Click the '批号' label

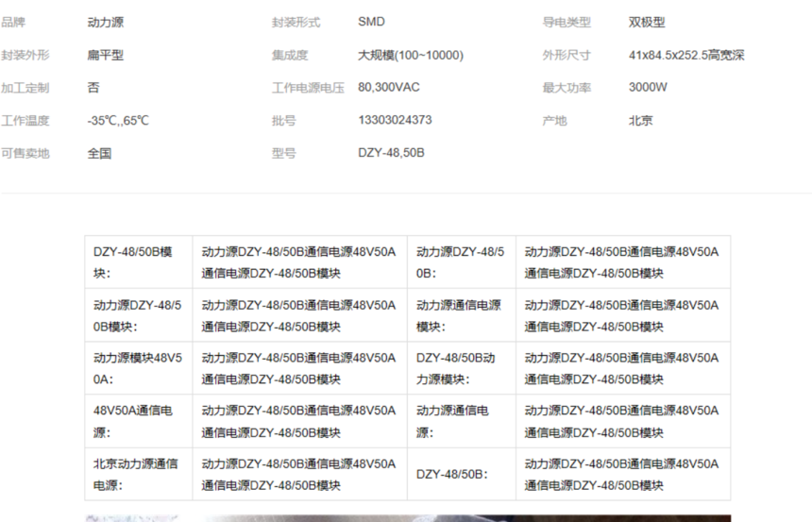(284, 121)
